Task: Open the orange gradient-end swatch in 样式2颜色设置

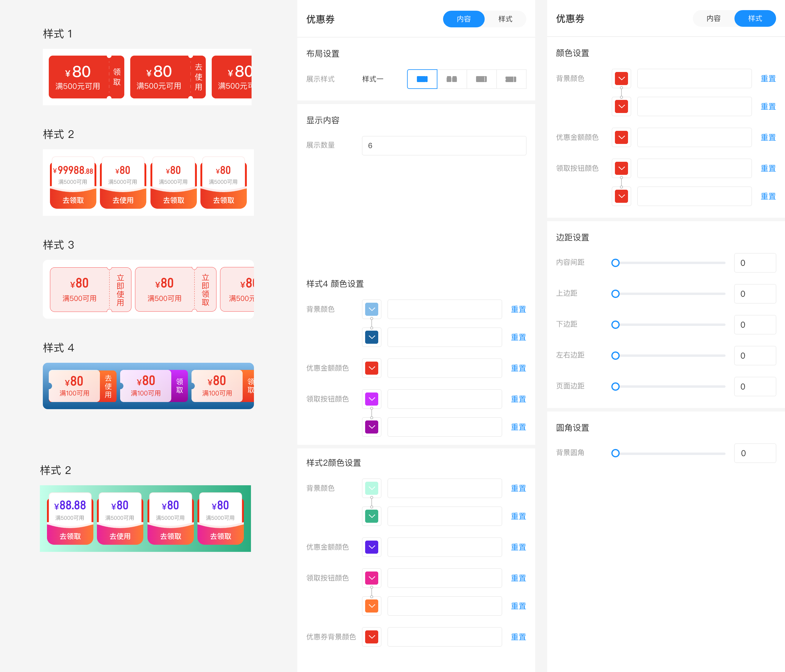Action: tap(372, 606)
